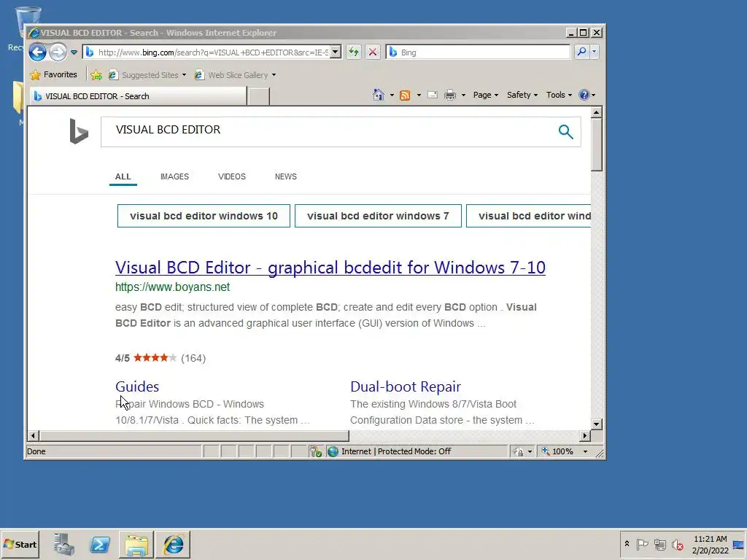Click the https://www.boyans.net URL text
The width and height of the screenshot is (747, 560).
point(172,287)
